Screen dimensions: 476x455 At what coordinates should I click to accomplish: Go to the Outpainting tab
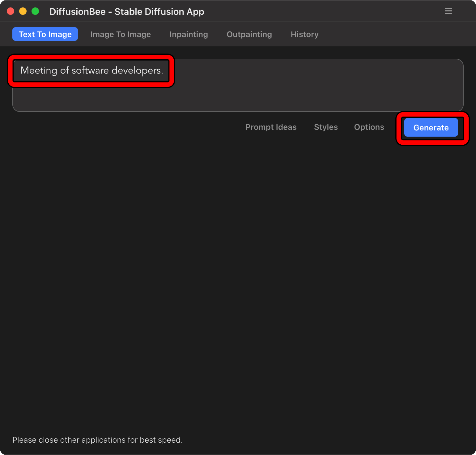[249, 34]
